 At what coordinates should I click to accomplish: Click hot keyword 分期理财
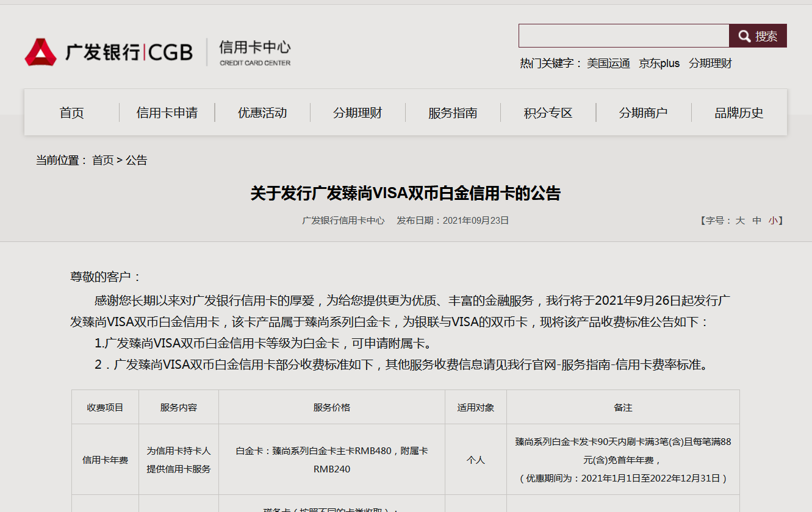pyautogui.click(x=710, y=63)
